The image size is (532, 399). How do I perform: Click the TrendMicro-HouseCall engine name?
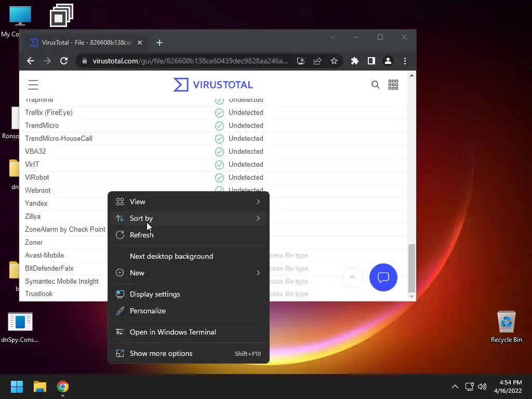tap(59, 138)
